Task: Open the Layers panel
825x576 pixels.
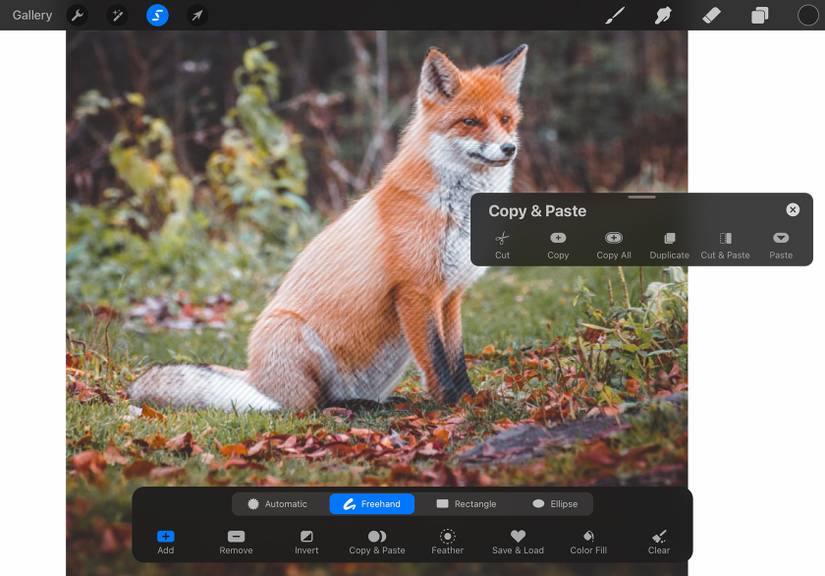Action: (x=759, y=15)
